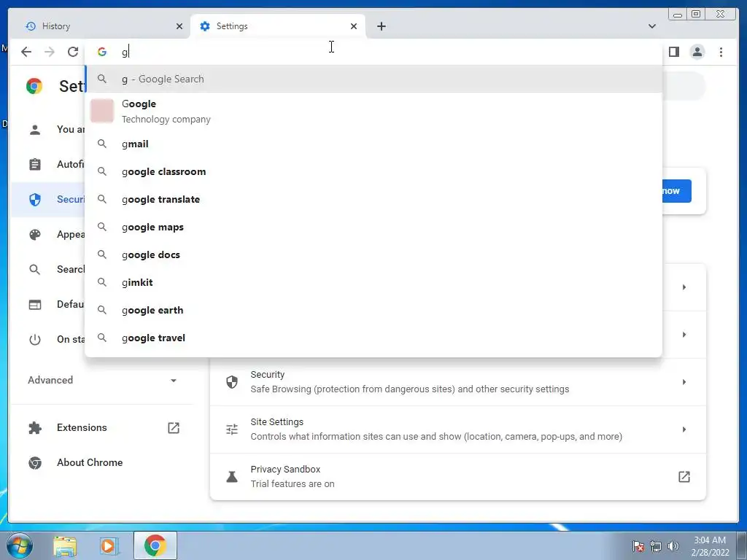Image resolution: width=747 pixels, height=560 pixels.
Task: Click the Extensions external-link icon
Action: 174,427
